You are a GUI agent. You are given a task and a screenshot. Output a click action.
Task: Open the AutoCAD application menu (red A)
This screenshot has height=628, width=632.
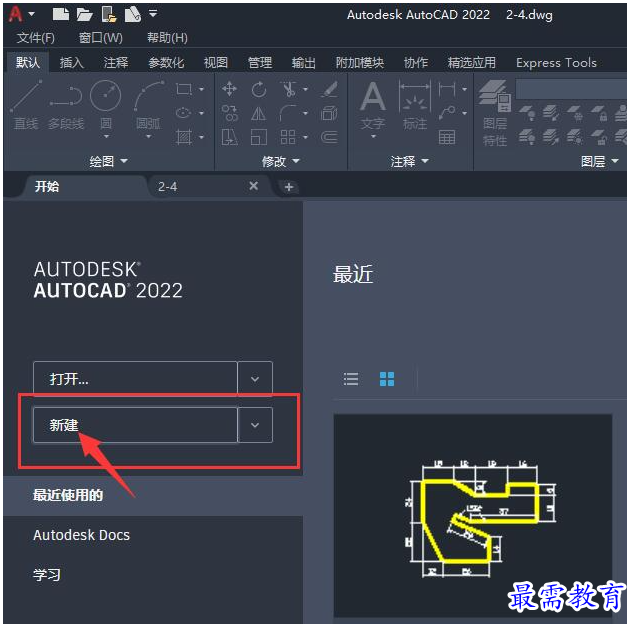point(16,14)
